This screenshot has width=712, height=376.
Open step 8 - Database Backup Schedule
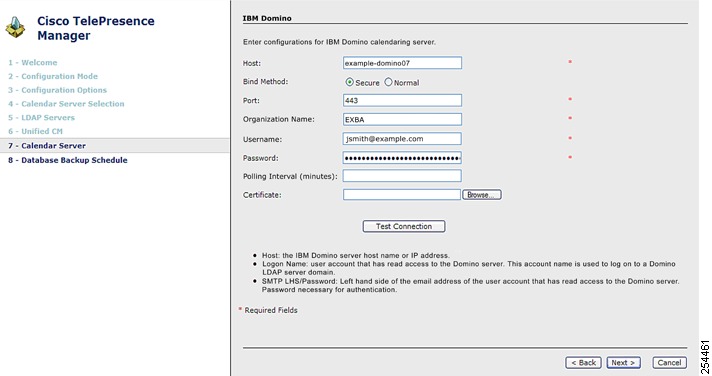[68, 160]
